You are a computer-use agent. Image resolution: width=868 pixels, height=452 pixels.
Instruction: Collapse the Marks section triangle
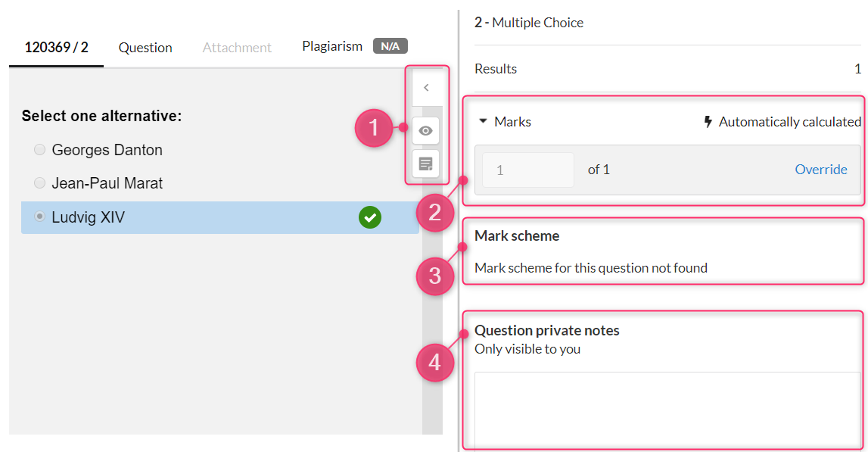click(483, 121)
